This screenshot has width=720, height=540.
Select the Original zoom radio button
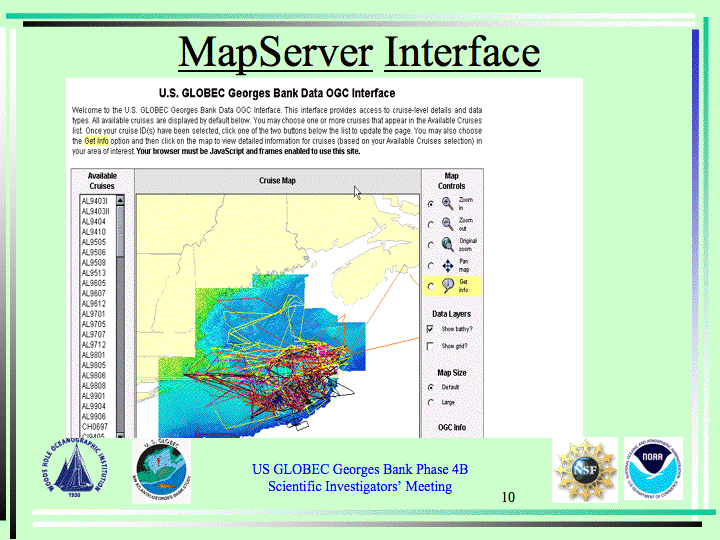click(x=431, y=245)
